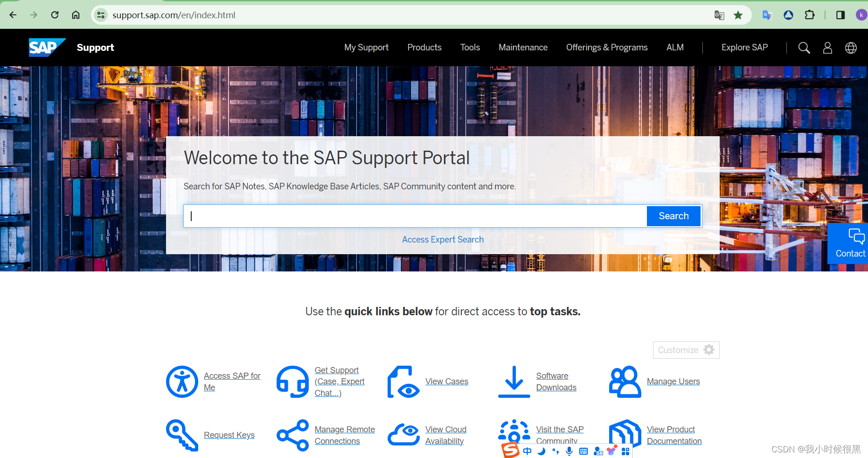The width and height of the screenshot is (868, 458).
Task: Open the Products menu
Action: point(424,47)
